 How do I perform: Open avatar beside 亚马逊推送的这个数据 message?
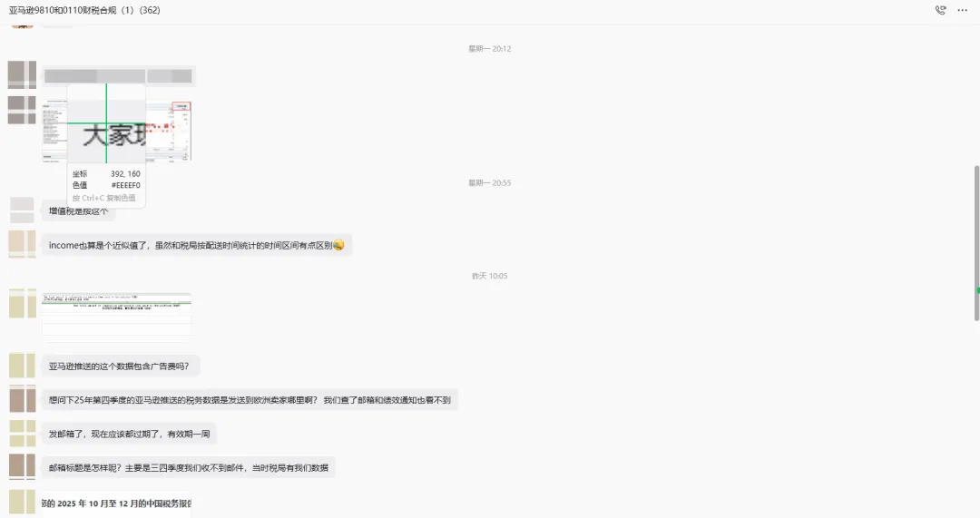(22, 366)
